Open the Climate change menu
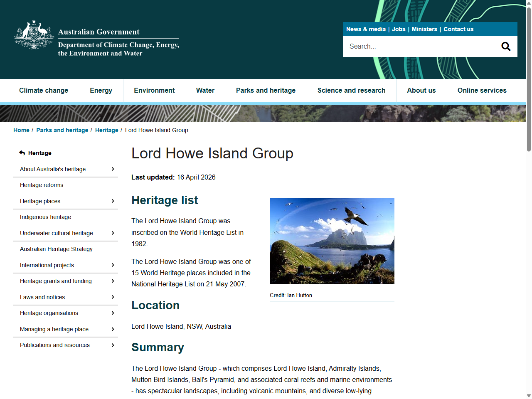This screenshot has height=399, width=532. (x=44, y=90)
